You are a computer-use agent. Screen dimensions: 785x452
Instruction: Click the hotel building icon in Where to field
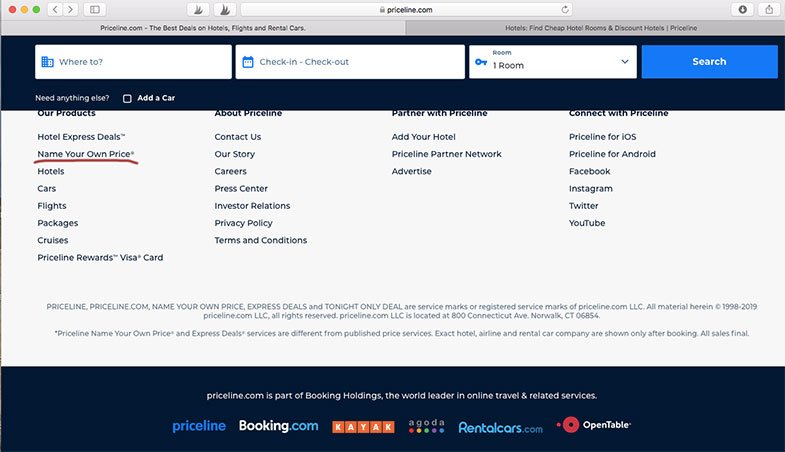pos(48,62)
